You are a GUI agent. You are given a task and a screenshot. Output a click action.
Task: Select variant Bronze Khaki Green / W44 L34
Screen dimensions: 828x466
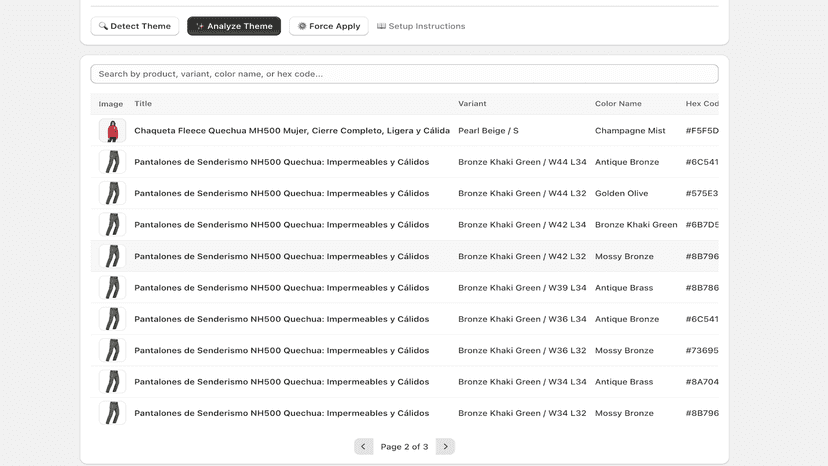pyautogui.click(x=522, y=162)
